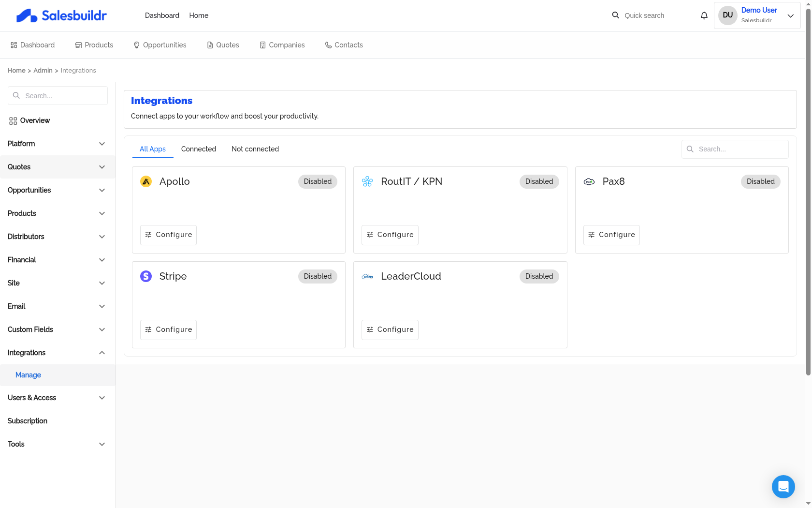Viewport: 812px width, 508px height.
Task: Focus the integrations Search field
Action: 735,149
